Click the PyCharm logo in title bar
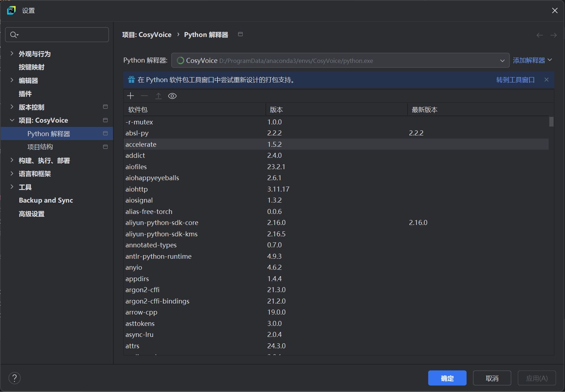Image resolution: width=565 pixels, height=392 pixels. [x=11, y=10]
